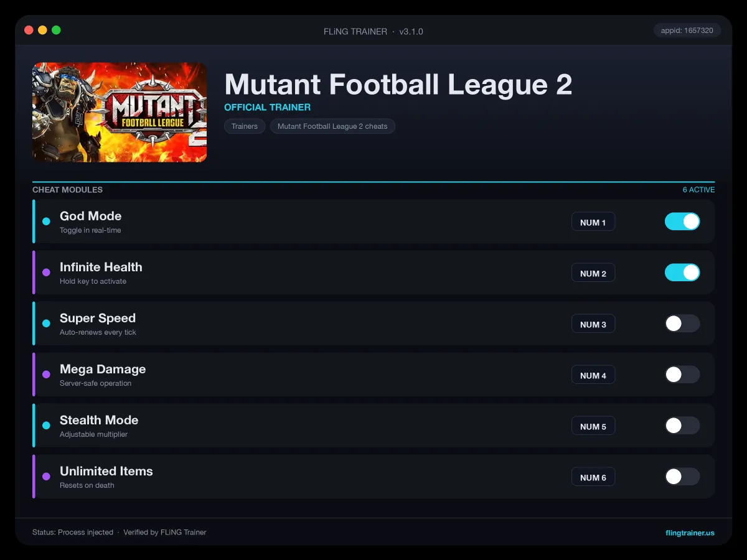The width and height of the screenshot is (747, 560).
Task: Click the cyan dot beside God Mode
Action: click(46, 222)
